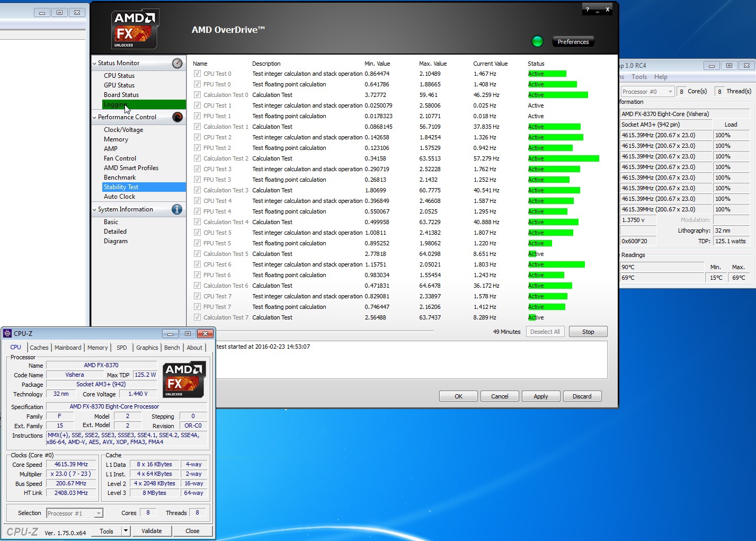Click the Cancel button in OverDrive

click(x=500, y=396)
